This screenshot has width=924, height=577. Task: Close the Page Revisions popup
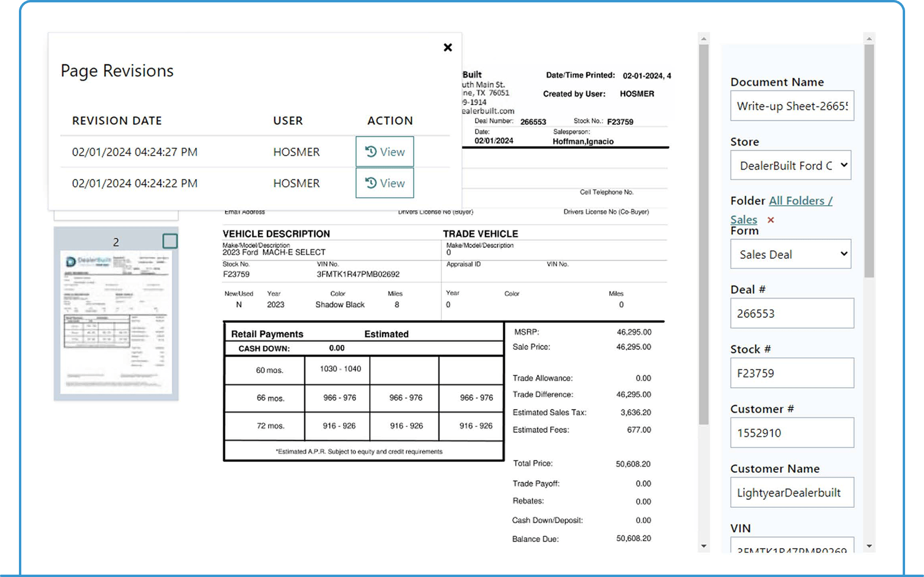(x=448, y=47)
